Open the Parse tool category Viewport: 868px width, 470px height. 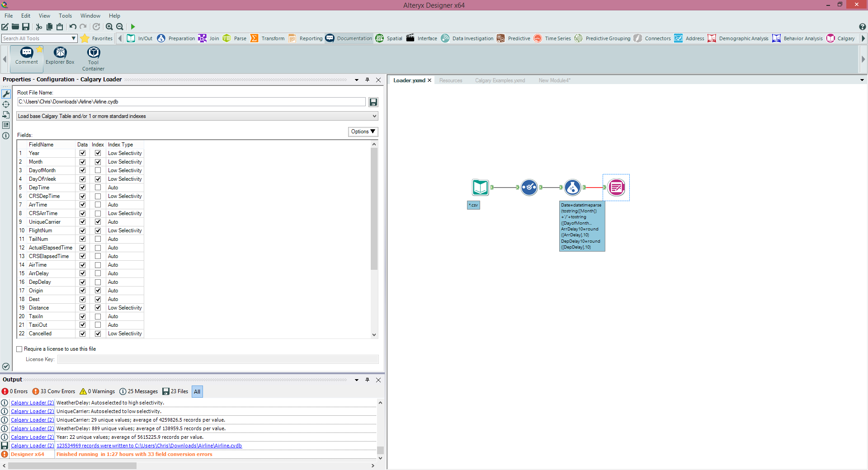coord(234,38)
